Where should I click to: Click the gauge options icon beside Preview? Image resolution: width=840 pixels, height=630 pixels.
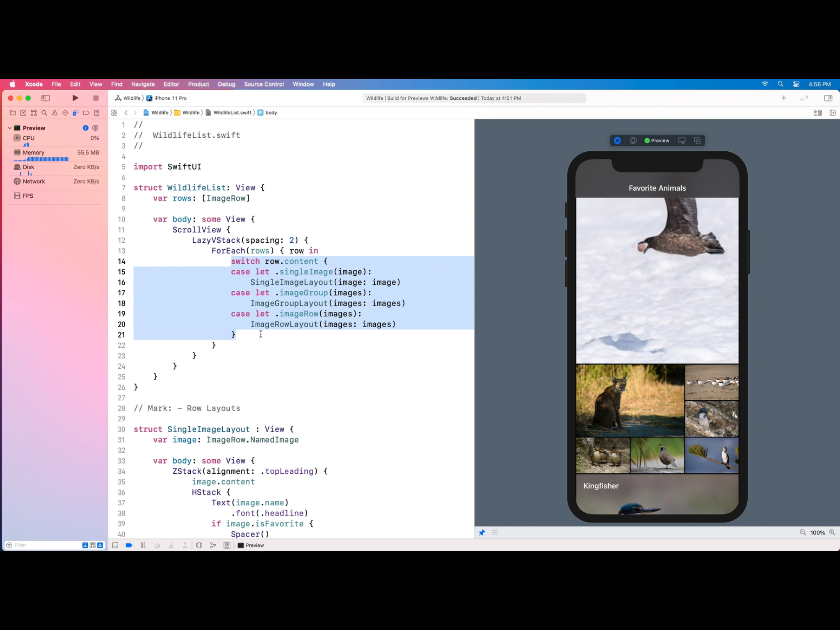(96, 128)
